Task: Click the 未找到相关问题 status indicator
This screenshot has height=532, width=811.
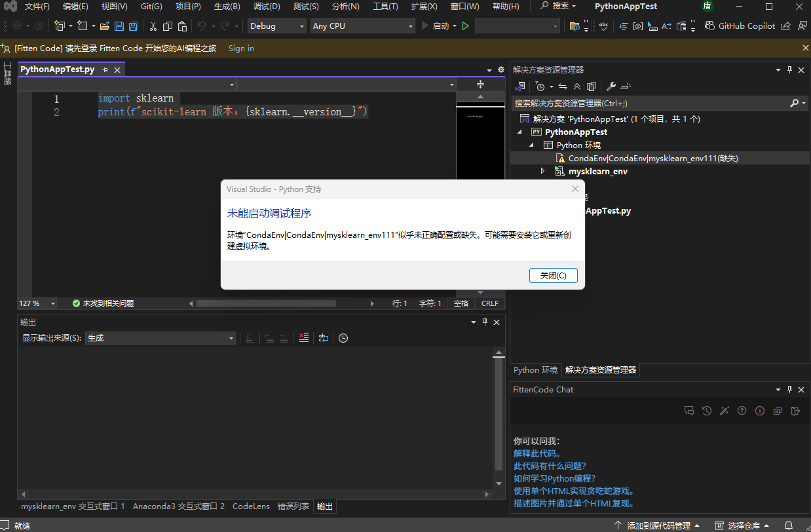Action: [x=103, y=303]
